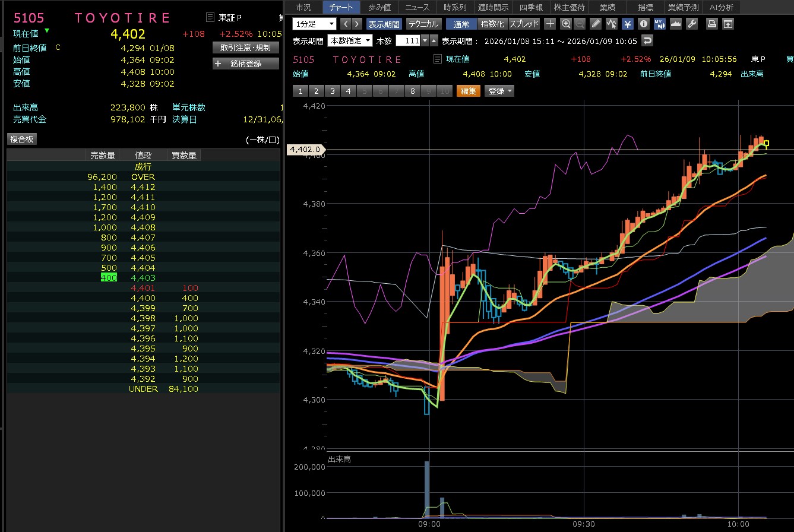Switch to the ニュース tab

pos(417,7)
